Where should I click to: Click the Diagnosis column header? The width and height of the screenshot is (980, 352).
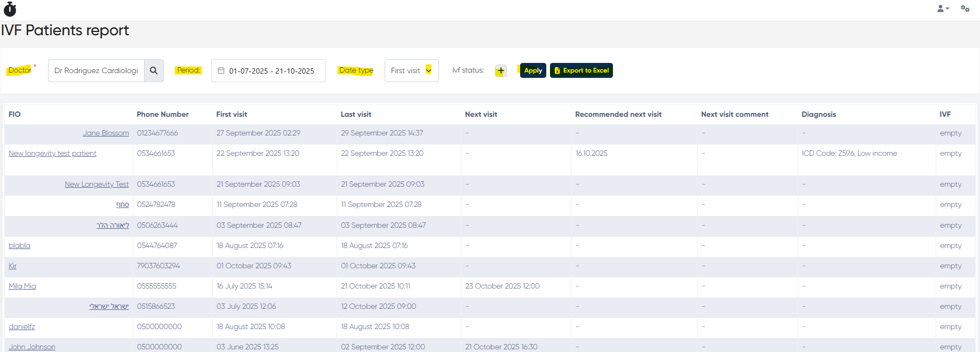[x=818, y=114]
